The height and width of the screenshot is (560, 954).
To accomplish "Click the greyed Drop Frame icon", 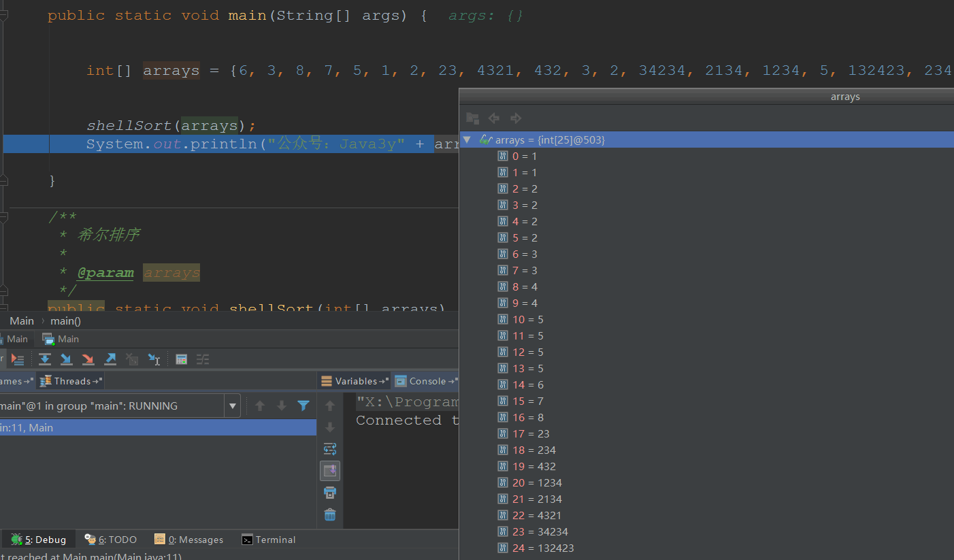I will click(132, 359).
